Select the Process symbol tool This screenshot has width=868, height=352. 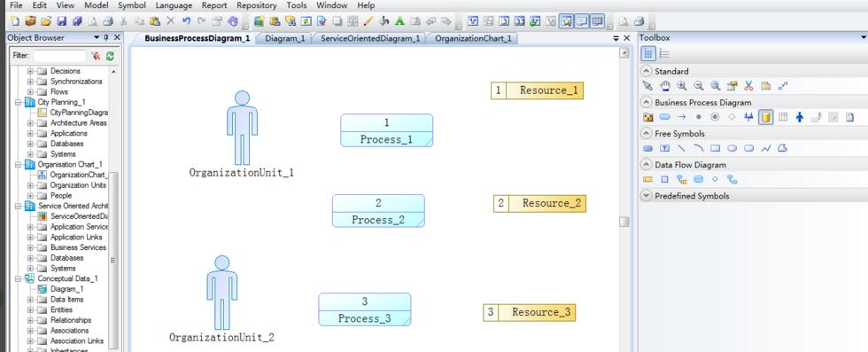pyautogui.click(x=665, y=117)
